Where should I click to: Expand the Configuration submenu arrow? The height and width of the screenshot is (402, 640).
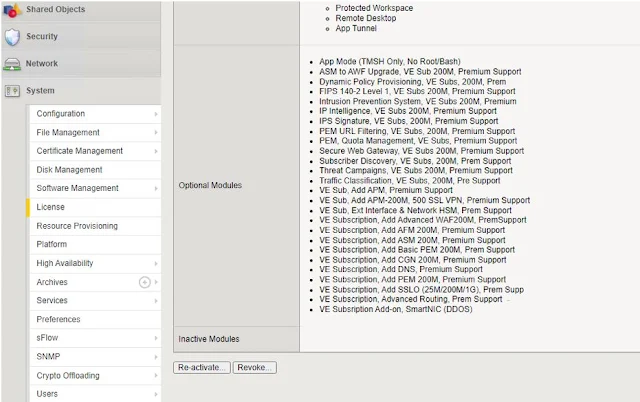(156, 114)
